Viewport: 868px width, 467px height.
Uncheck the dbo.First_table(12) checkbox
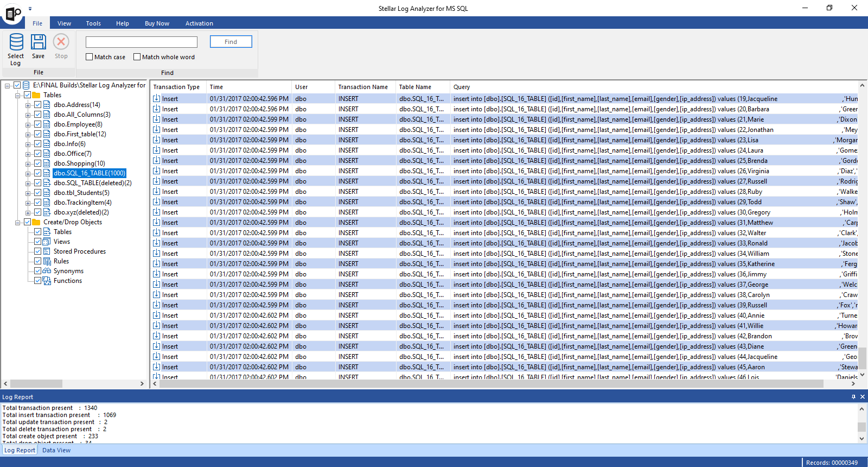[38, 134]
